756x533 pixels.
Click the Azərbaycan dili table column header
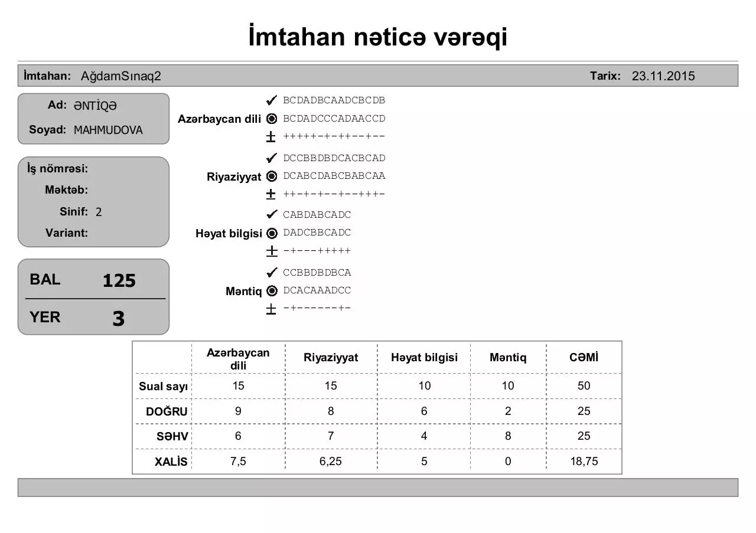tap(238, 359)
